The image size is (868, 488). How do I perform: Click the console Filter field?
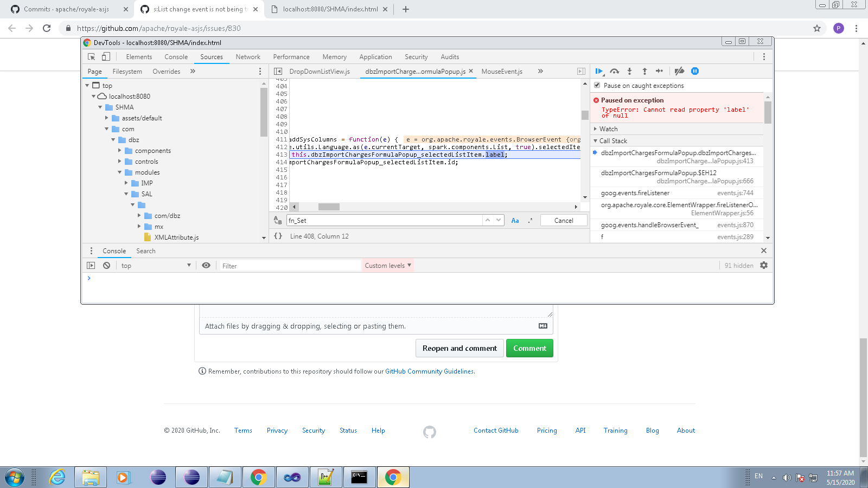click(289, 266)
